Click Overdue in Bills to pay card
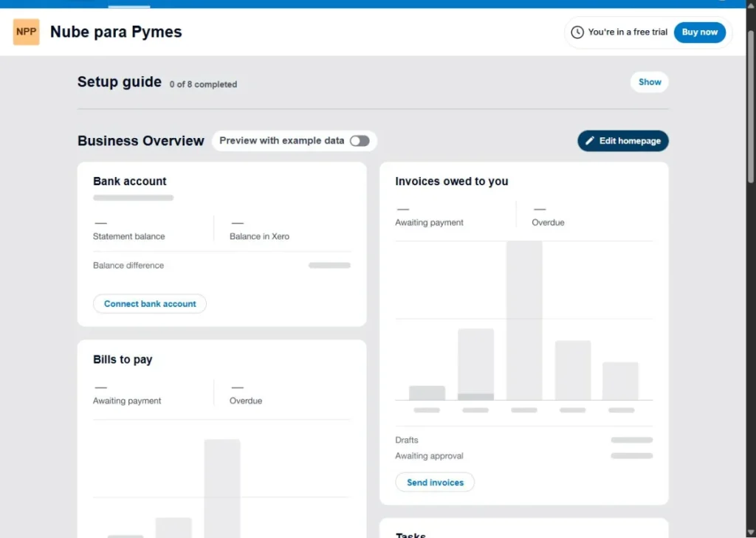This screenshot has height=538, width=756. (245, 401)
